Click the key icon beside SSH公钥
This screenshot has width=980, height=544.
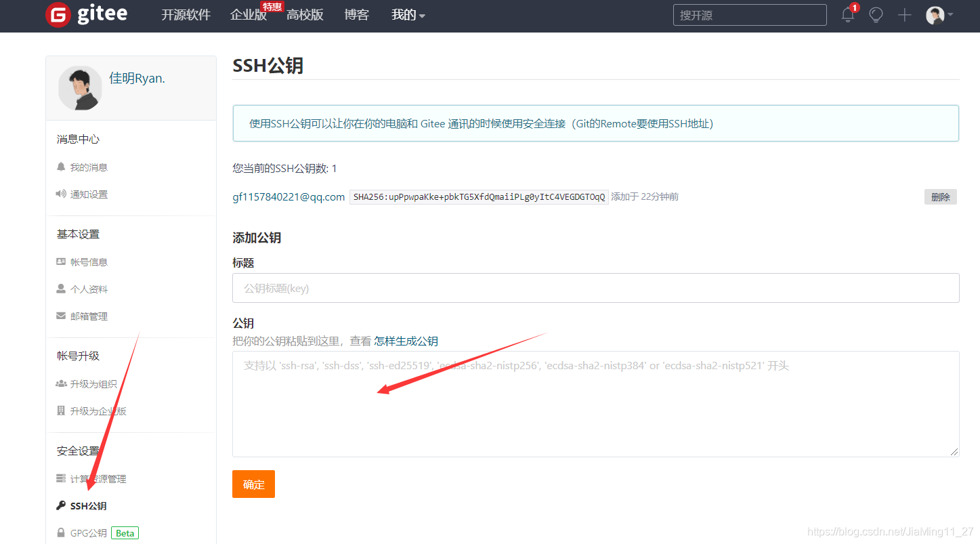point(61,505)
